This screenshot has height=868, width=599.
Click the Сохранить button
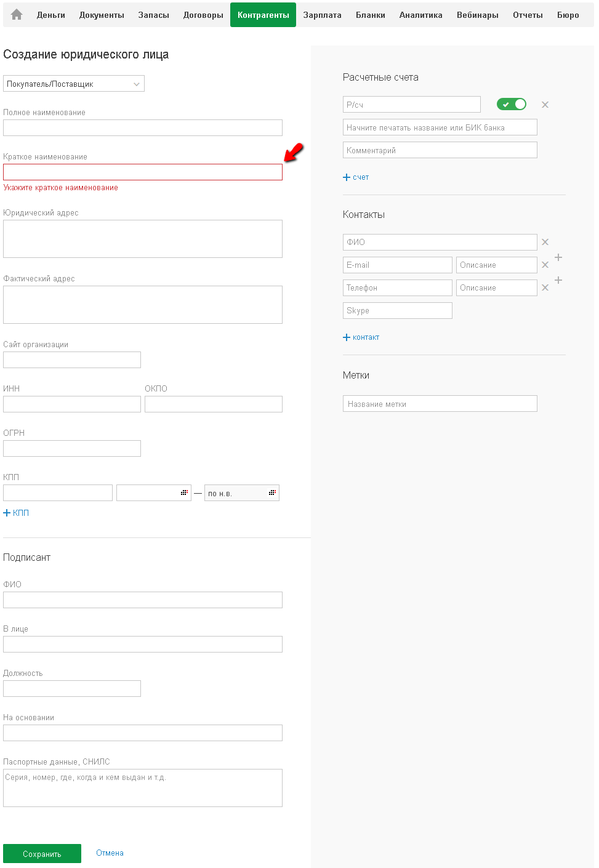pos(42,854)
